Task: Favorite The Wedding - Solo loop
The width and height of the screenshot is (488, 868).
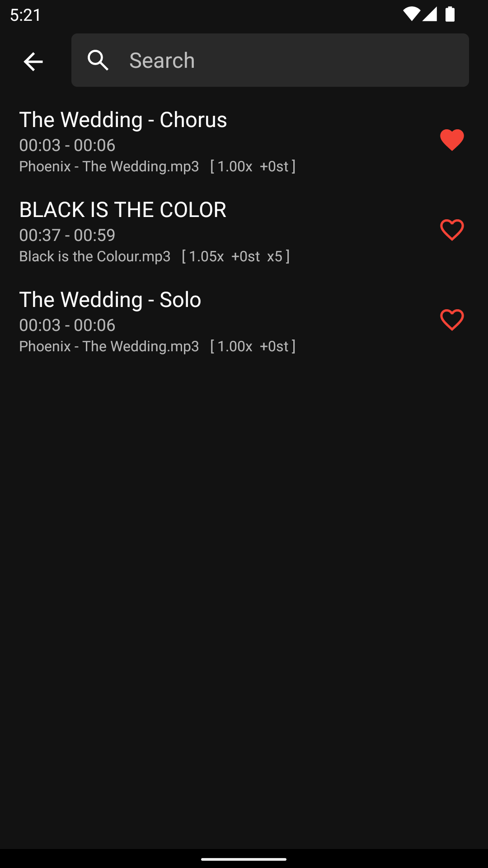Action: coord(452,320)
